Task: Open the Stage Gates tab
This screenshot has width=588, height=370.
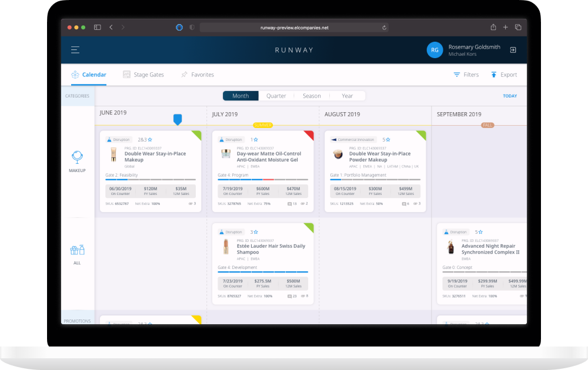Action: 143,75
